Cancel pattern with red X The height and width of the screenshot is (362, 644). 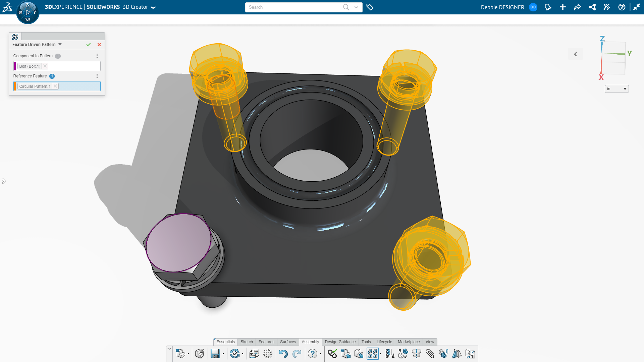99,45
